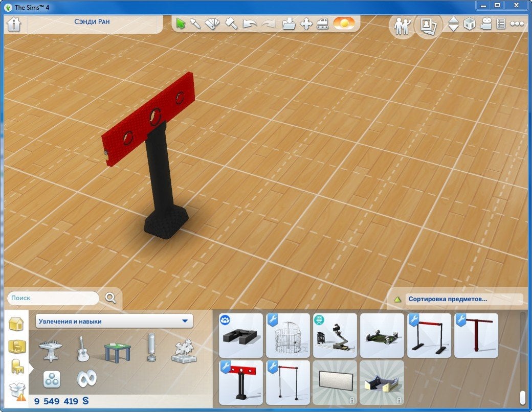Viewport: 532px width, 412px height.
Task: Select Build mode house icon in sidebar
Action: pyautogui.click(x=16, y=324)
